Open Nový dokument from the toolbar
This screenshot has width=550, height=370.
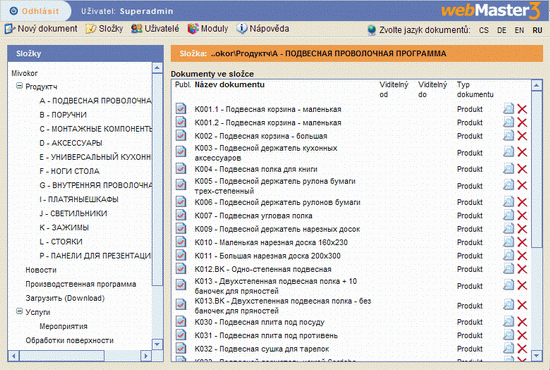click(x=41, y=28)
